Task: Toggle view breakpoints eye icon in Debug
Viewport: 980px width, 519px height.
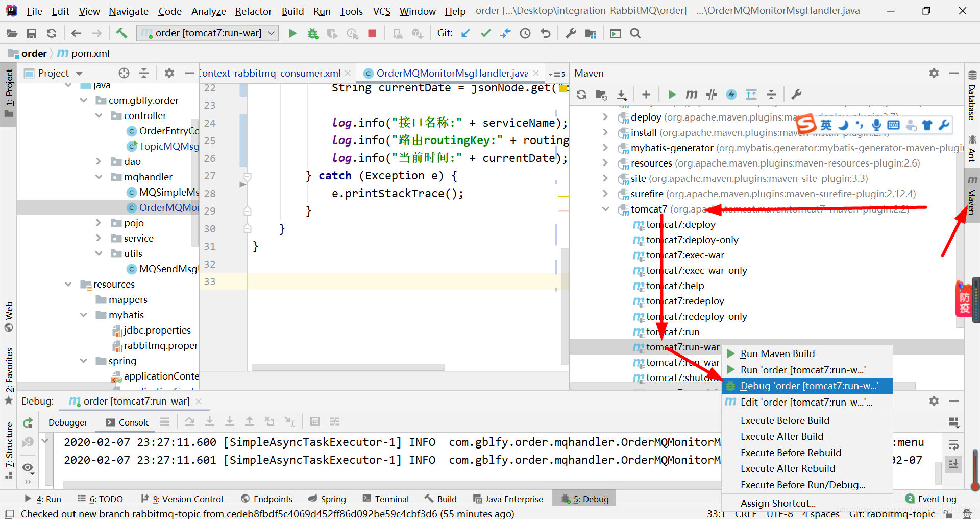Action: coord(28,467)
